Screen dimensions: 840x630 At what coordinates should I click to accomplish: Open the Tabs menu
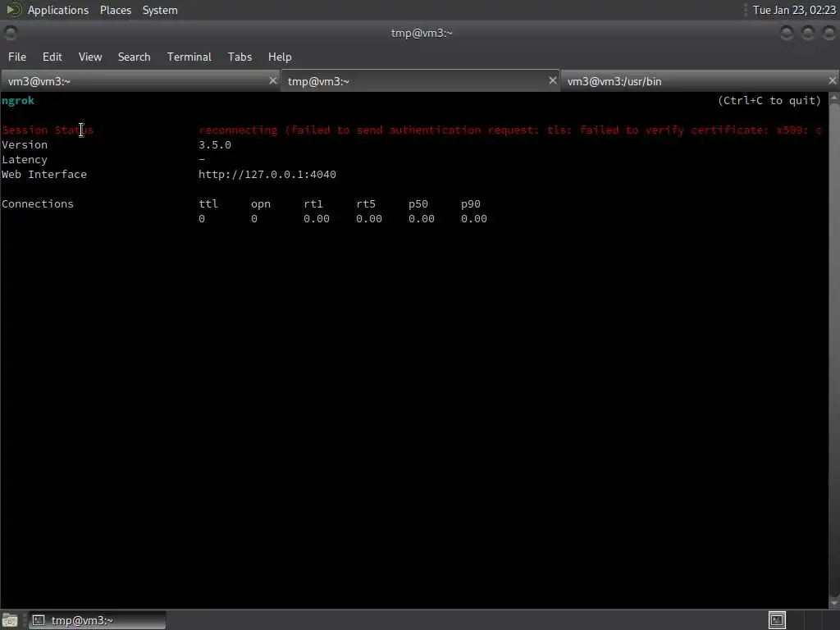point(240,57)
